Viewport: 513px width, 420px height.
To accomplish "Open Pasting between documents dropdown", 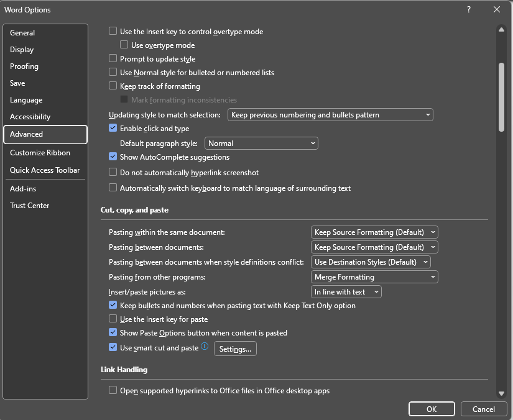I will click(374, 247).
